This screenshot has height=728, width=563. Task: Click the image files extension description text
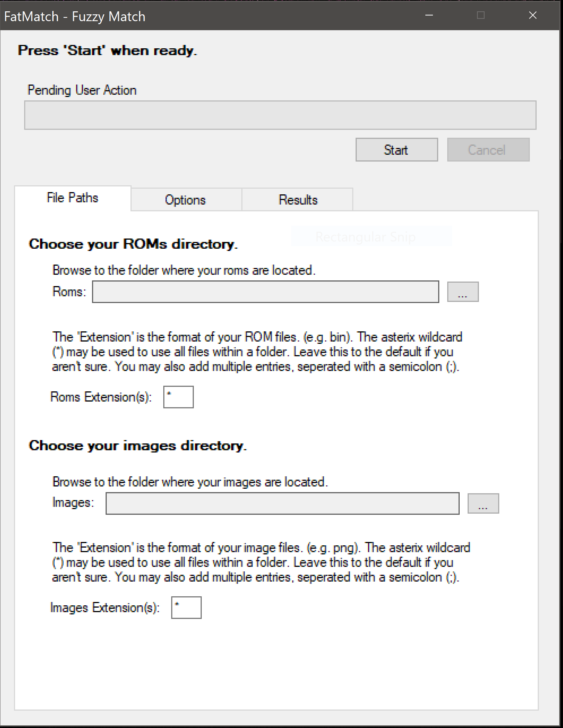[x=261, y=562]
